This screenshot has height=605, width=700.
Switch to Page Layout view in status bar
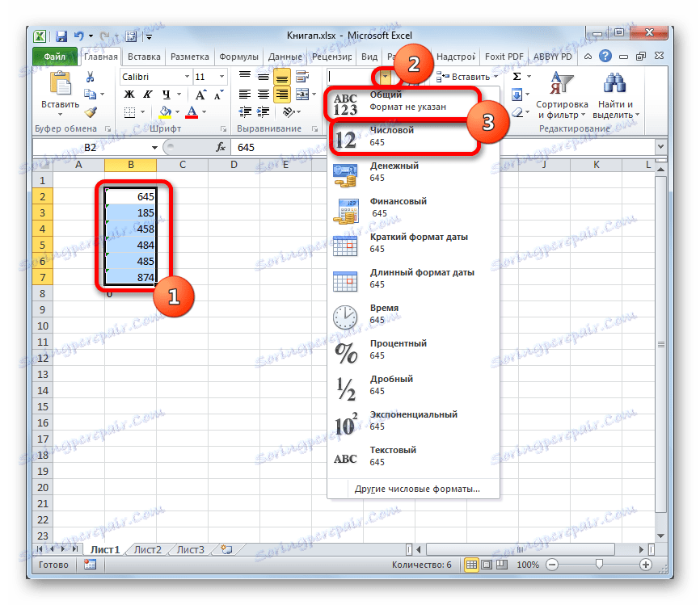click(x=487, y=565)
